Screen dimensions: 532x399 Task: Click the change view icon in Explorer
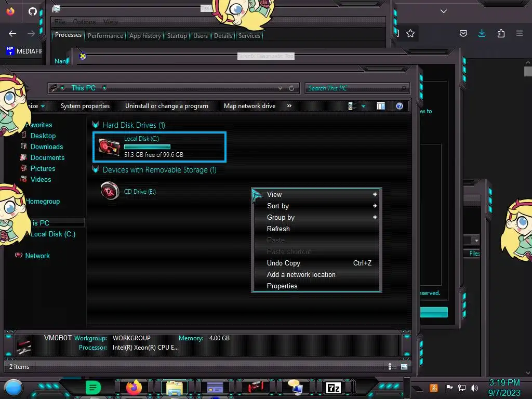(x=352, y=106)
